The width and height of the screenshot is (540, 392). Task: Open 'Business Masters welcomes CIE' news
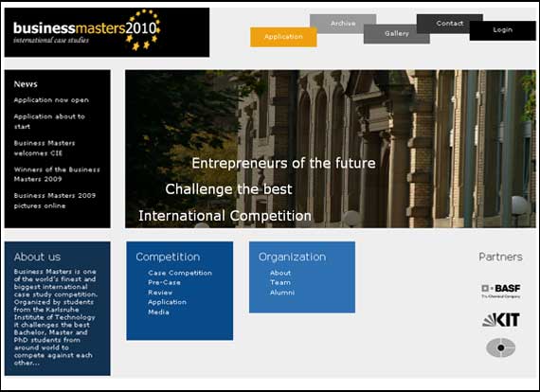45,148
